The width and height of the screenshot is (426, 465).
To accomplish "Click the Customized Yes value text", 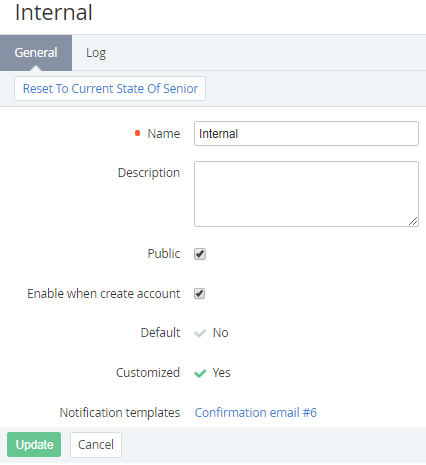I will tap(221, 373).
